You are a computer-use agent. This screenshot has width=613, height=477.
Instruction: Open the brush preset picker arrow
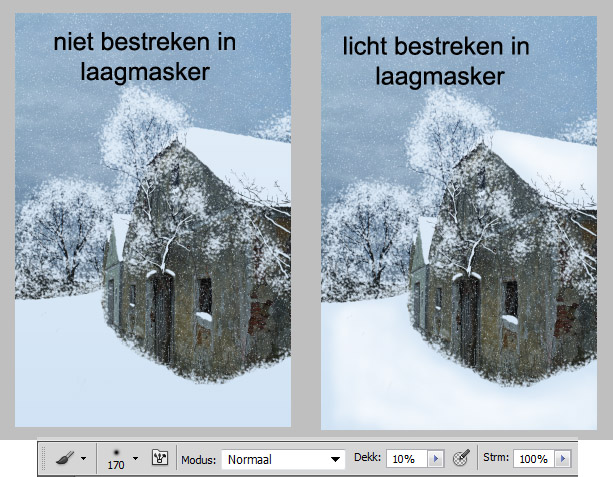(x=135, y=458)
